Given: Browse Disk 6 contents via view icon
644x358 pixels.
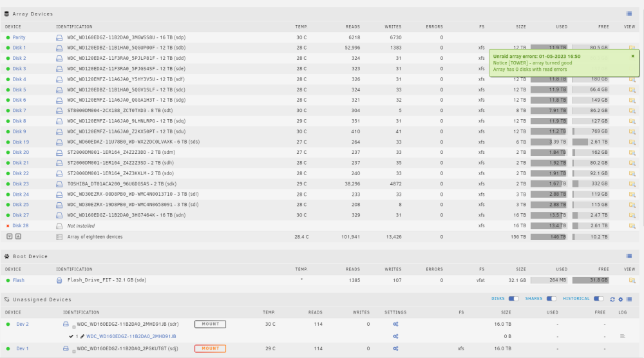Looking at the screenshot, I should 632,100.
